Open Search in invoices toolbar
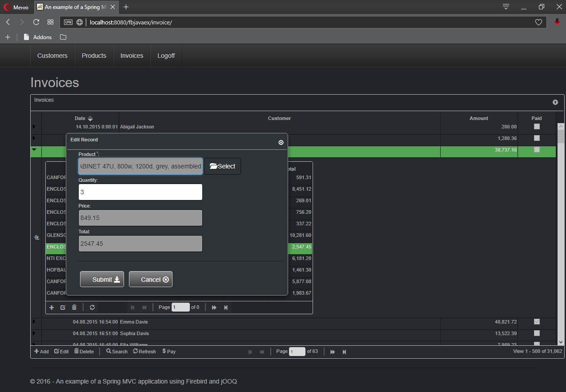 point(117,352)
